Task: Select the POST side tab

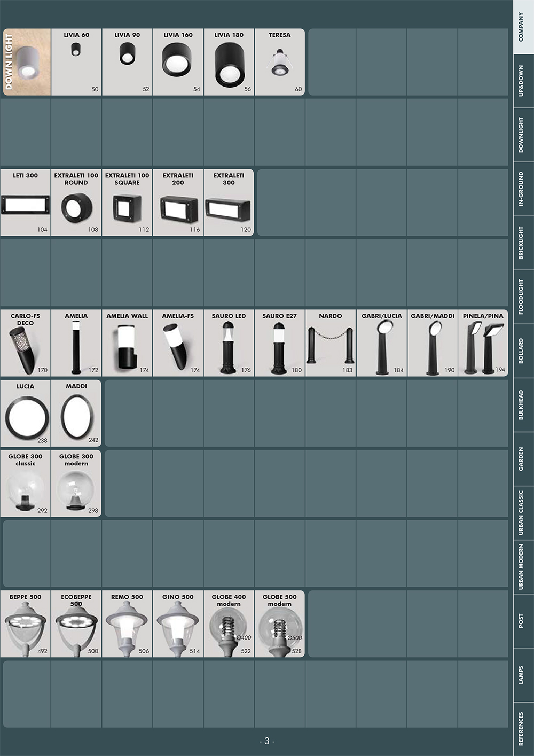Action: (x=523, y=621)
